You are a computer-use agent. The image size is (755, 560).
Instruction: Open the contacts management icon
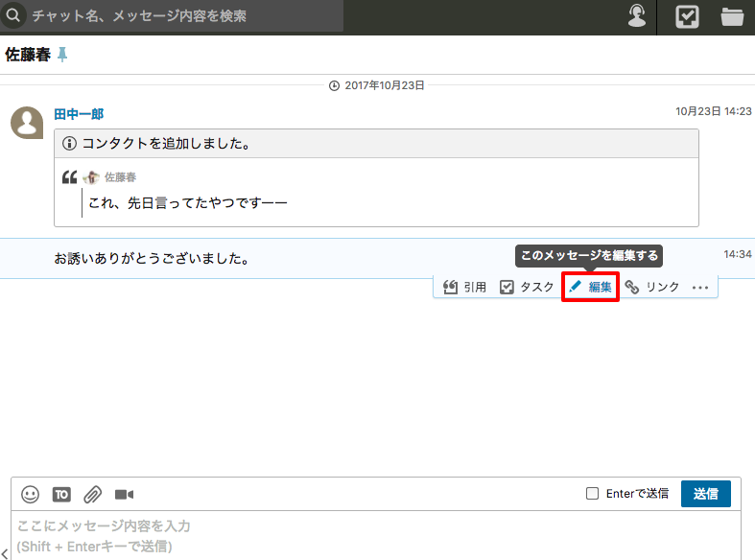[x=635, y=16]
